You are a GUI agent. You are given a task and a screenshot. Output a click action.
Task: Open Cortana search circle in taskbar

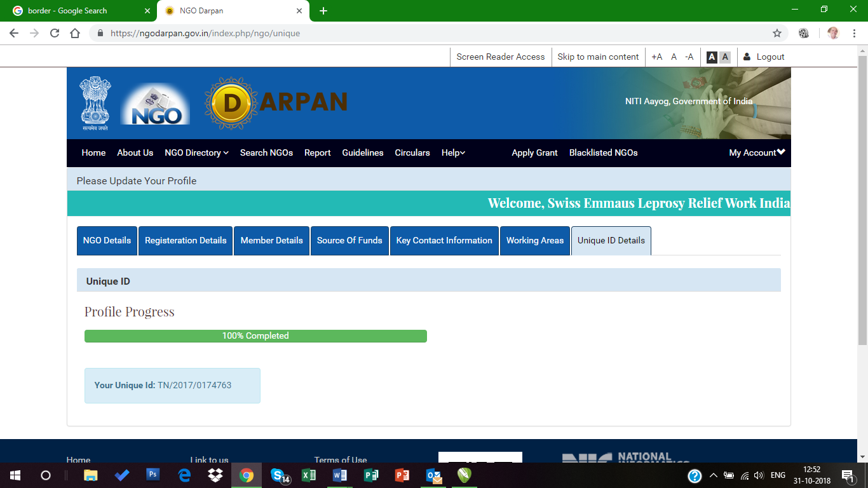pos(45,475)
